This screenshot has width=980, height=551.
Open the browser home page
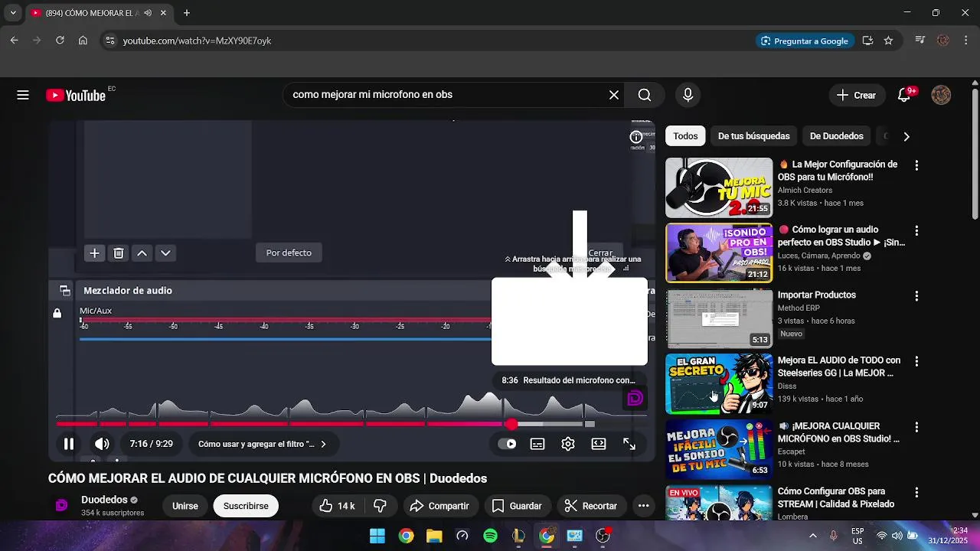(x=83, y=41)
